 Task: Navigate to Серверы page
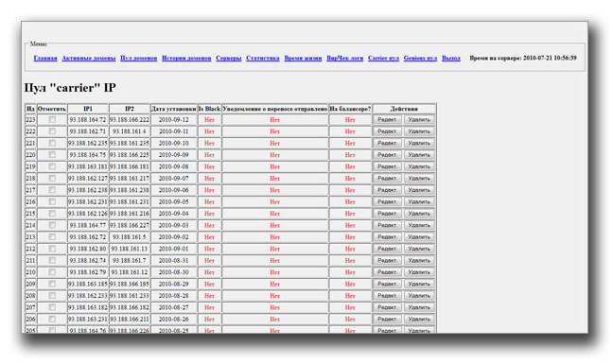click(229, 58)
